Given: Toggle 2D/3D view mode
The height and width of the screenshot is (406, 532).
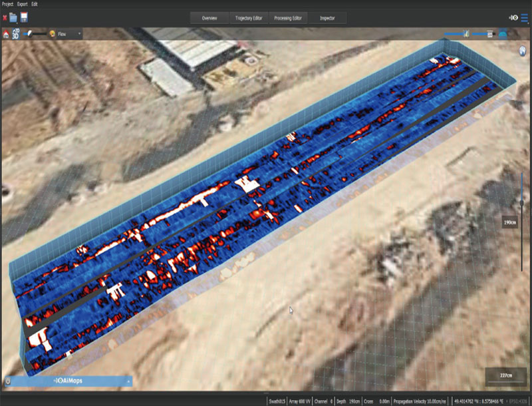Looking at the screenshot, I should 15,34.
